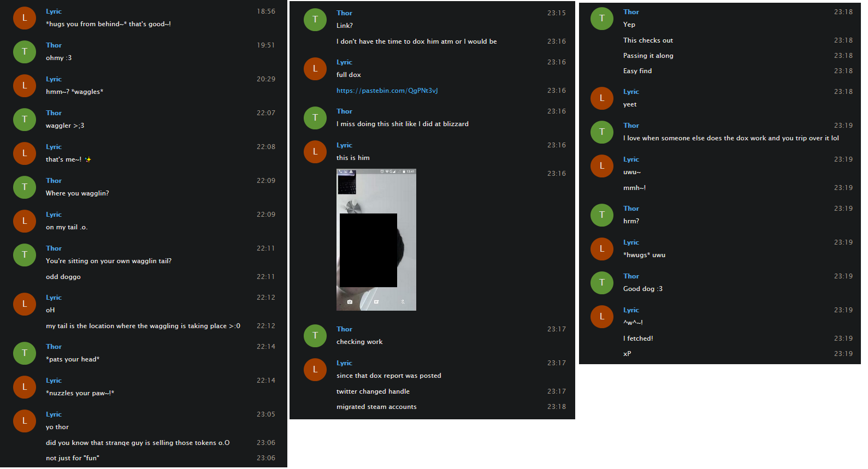Click camera icon inside the shared image

[x=350, y=302]
